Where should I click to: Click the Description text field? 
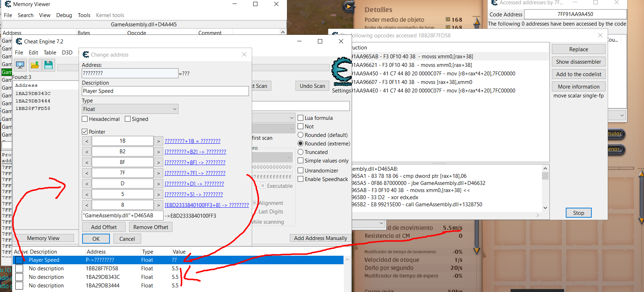[165, 91]
